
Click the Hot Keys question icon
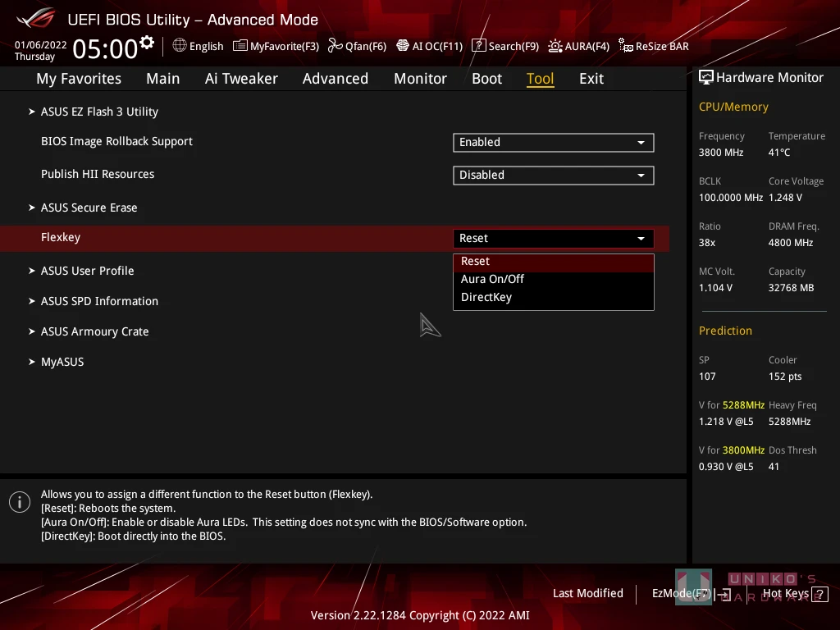point(820,594)
